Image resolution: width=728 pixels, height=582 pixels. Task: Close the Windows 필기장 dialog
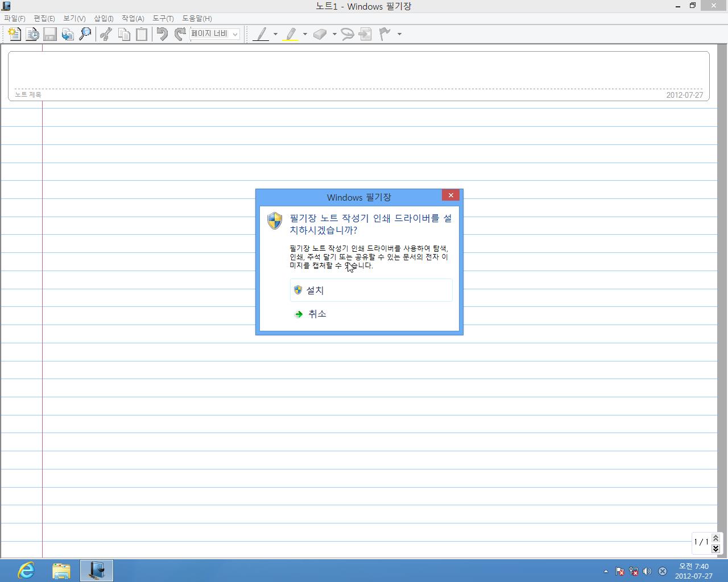tap(450, 195)
